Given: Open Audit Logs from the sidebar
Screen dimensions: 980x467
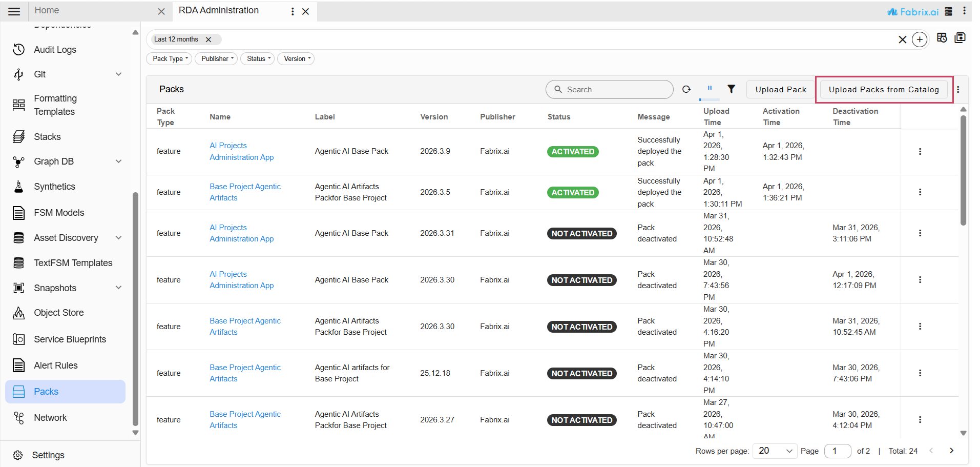Looking at the screenshot, I should [55, 49].
